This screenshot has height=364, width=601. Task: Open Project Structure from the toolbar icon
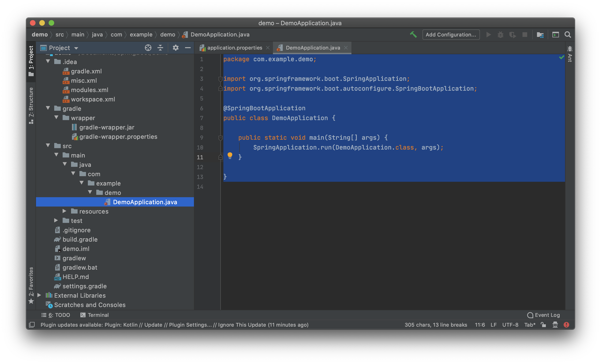[x=540, y=35]
